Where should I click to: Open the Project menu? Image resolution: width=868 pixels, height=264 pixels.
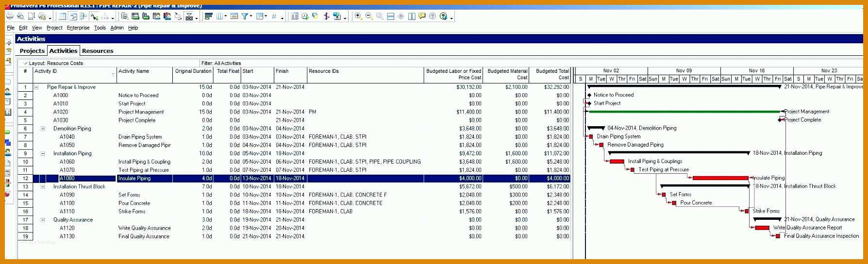54,28
